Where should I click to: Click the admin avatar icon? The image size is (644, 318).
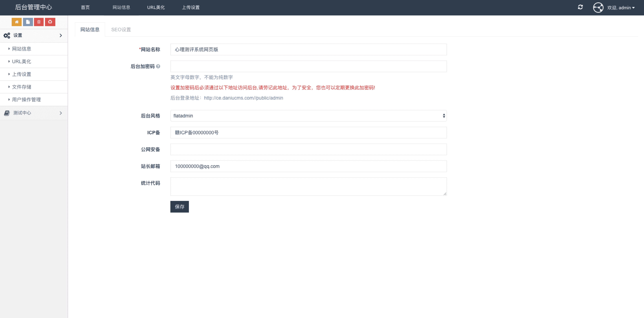(598, 8)
